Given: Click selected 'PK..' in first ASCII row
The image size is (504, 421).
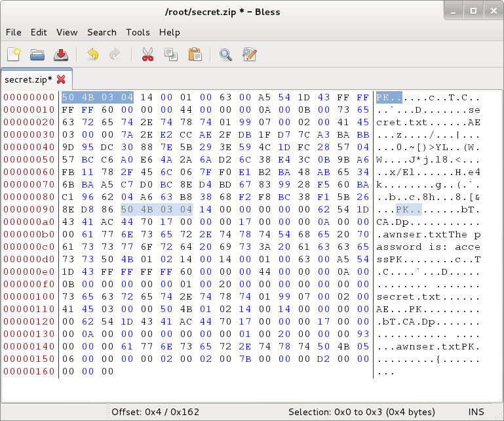Looking at the screenshot, I should (389, 97).
